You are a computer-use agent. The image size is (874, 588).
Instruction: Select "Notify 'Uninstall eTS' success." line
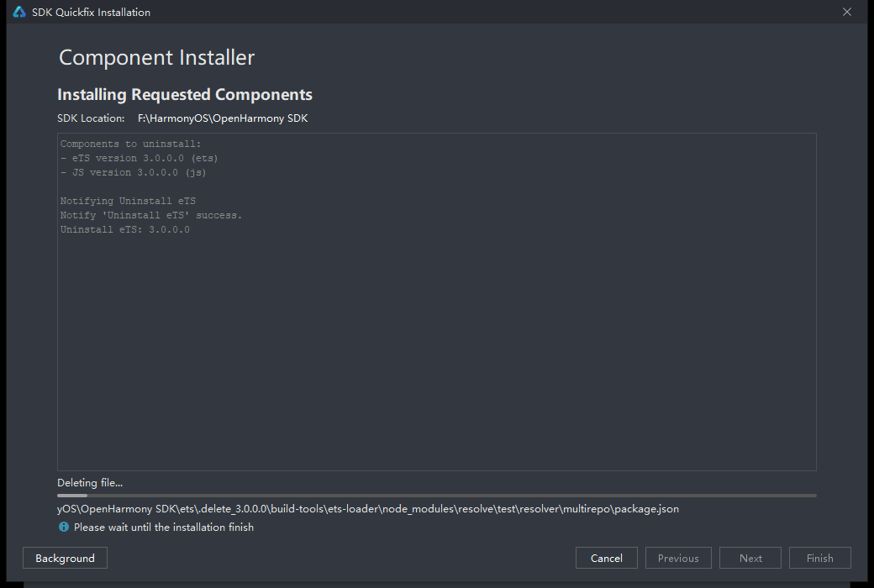pos(151,215)
